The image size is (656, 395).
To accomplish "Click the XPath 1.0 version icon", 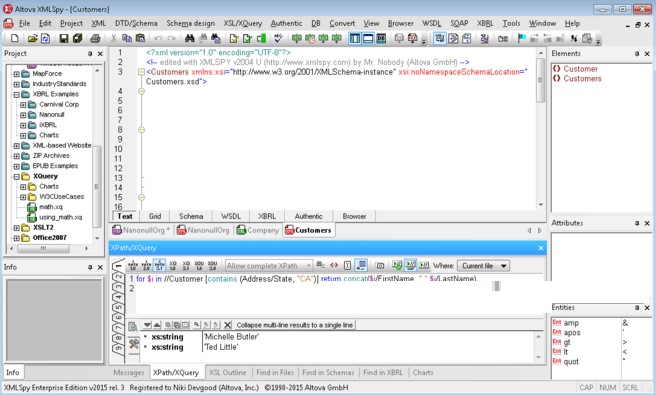I will coord(133,265).
